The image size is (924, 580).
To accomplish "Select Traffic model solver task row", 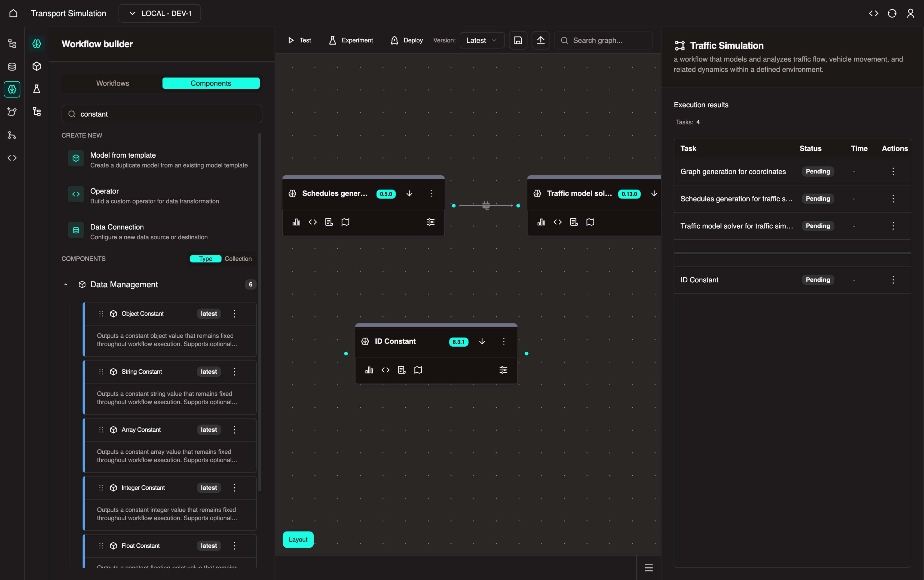I will pyautogui.click(x=792, y=226).
